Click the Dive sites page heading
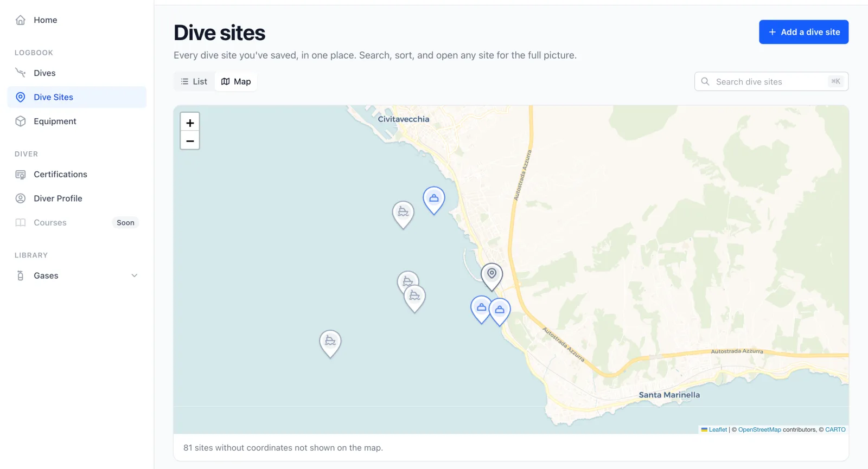 (220, 33)
